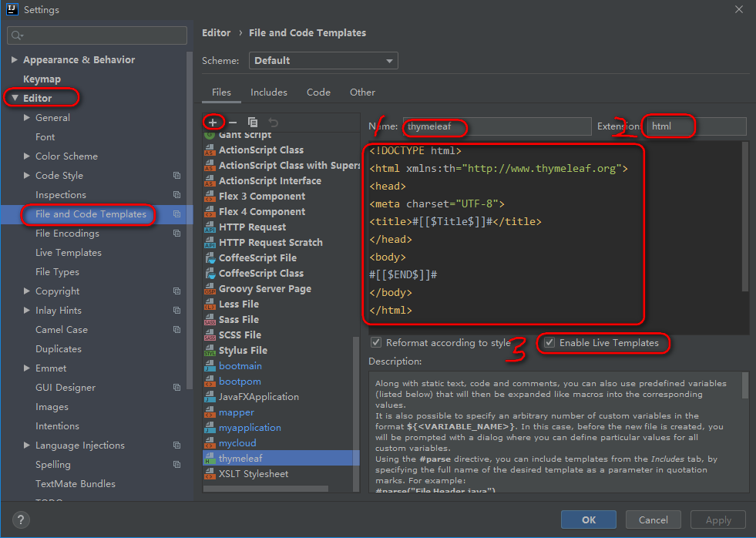The height and width of the screenshot is (538, 756).
Task: Expand the Emmet node
Action: (x=27, y=368)
